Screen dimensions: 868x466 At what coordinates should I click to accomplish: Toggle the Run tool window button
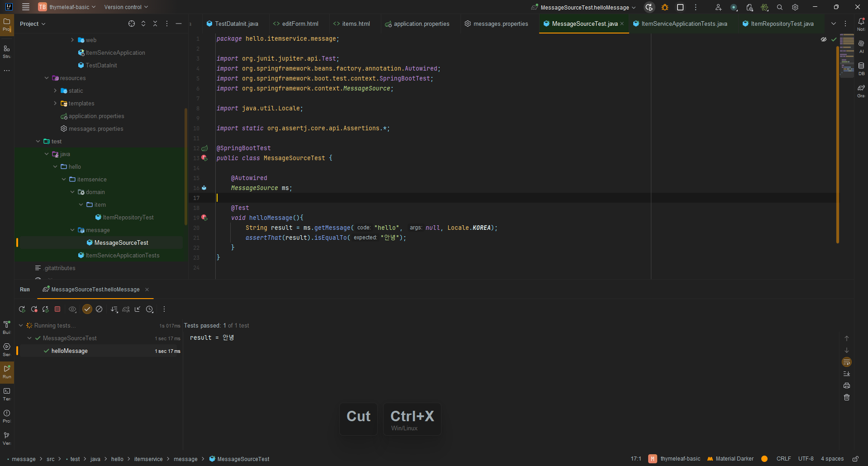coord(7,371)
